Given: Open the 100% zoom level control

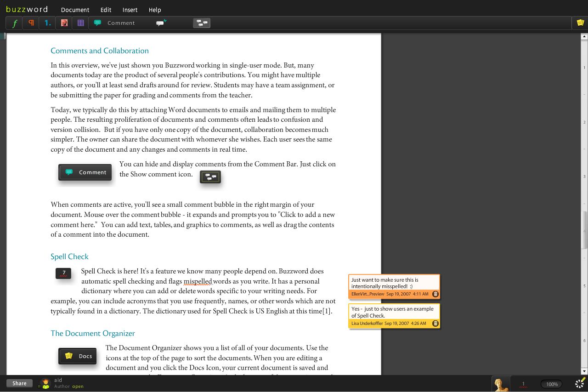Looking at the screenshot, I should 552,384.
